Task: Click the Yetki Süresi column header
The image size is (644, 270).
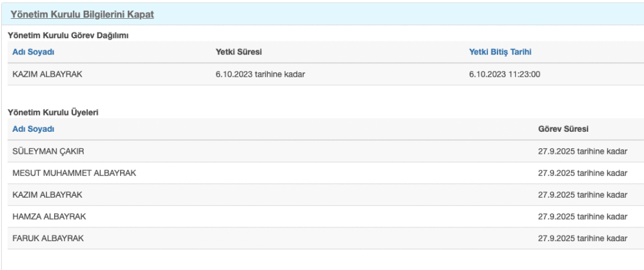Action: pyautogui.click(x=238, y=52)
